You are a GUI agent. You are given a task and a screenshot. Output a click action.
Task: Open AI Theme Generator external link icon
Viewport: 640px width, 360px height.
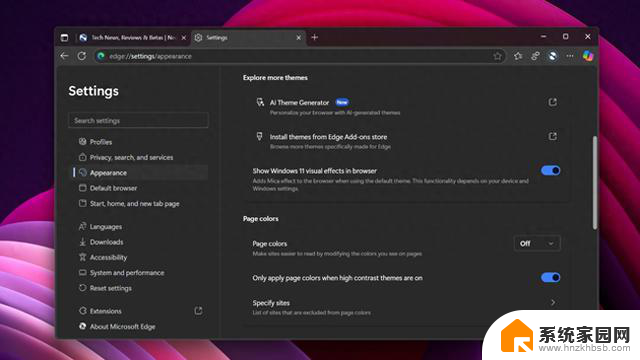[552, 102]
